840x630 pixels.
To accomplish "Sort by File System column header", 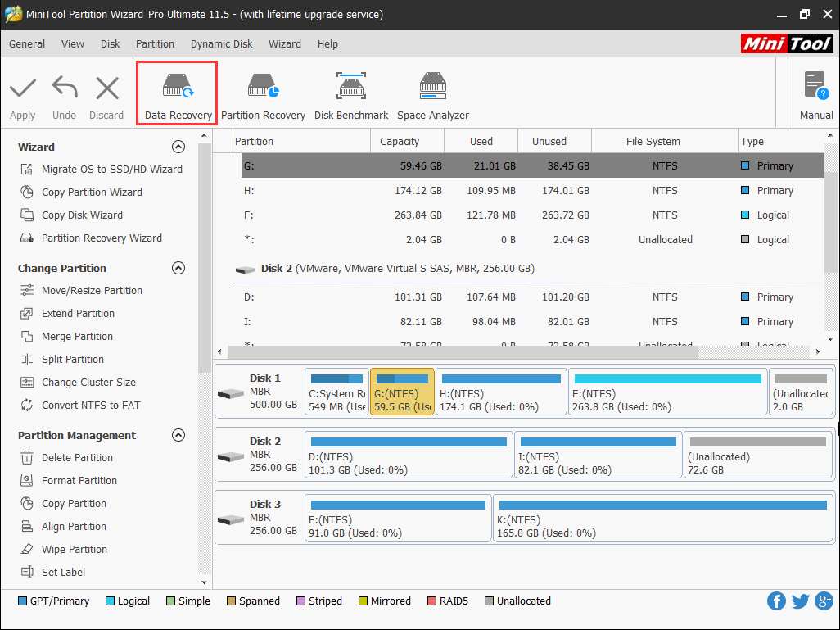I will [665, 142].
